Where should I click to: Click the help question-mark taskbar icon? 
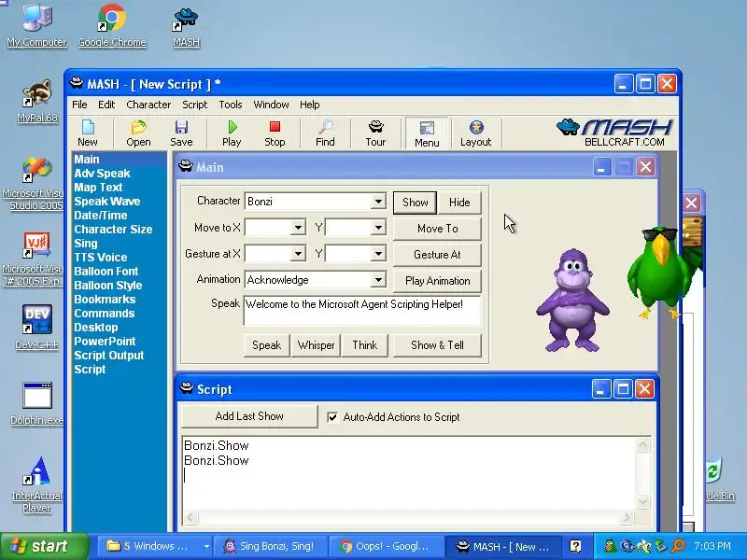coord(575,546)
